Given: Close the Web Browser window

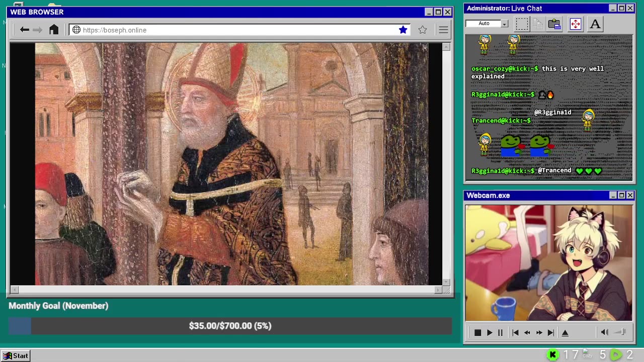Looking at the screenshot, I should (x=447, y=12).
